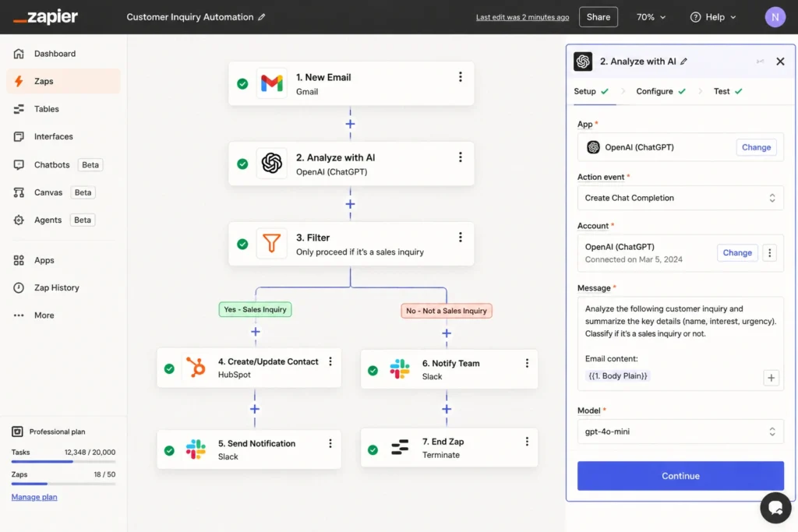The width and height of the screenshot is (798, 532).
Task: Insert data with the Message plus button
Action: point(771,378)
